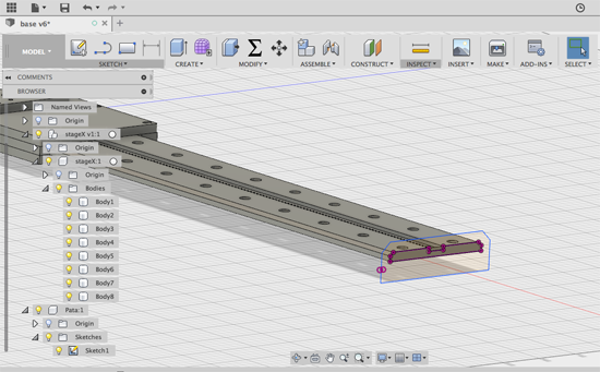The image size is (600, 372).
Task: Open the MODEL workspace dropdown
Action: [x=36, y=52]
